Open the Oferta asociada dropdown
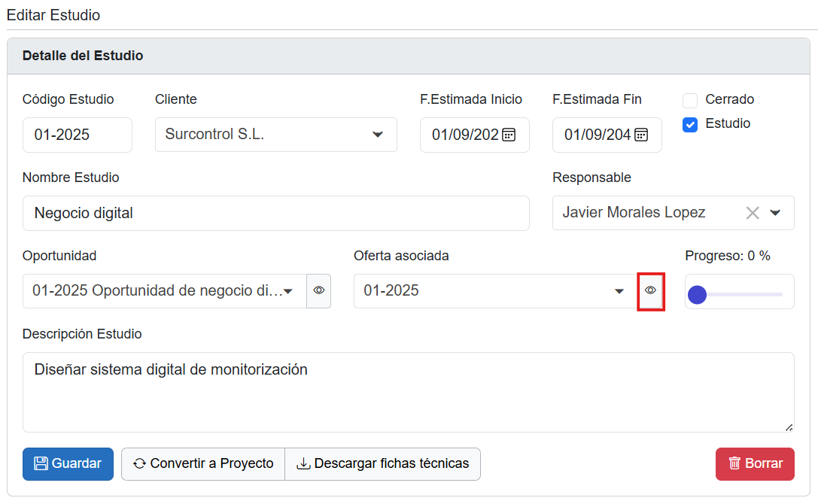The image size is (818, 504). [619, 291]
